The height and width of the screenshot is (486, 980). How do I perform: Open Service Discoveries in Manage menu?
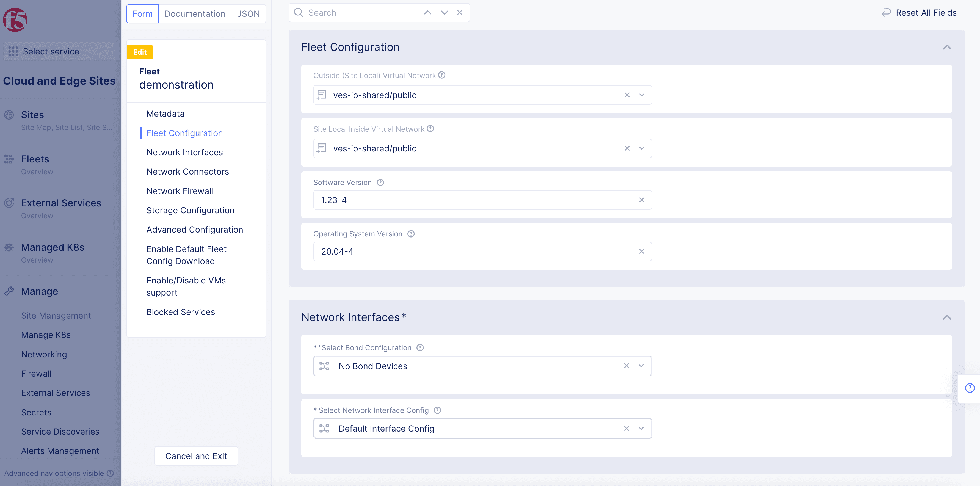60,432
